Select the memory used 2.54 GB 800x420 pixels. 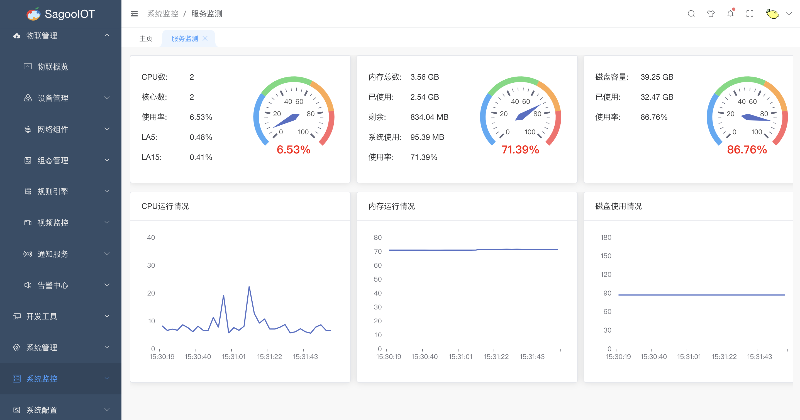click(424, 97)
